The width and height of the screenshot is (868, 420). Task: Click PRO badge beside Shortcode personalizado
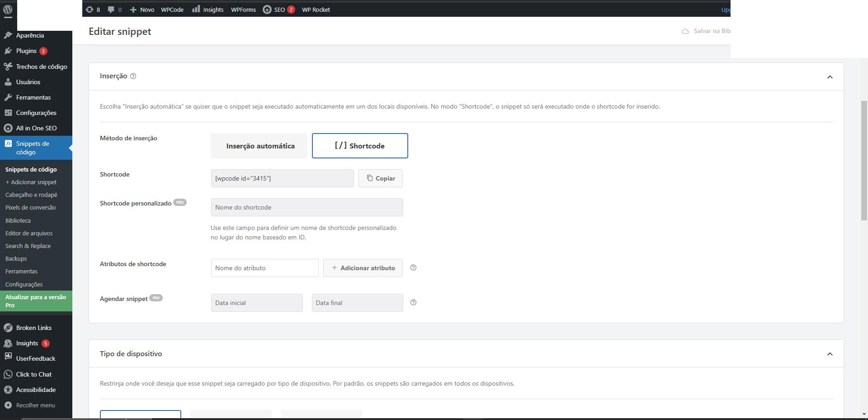(x=180, y=202)
